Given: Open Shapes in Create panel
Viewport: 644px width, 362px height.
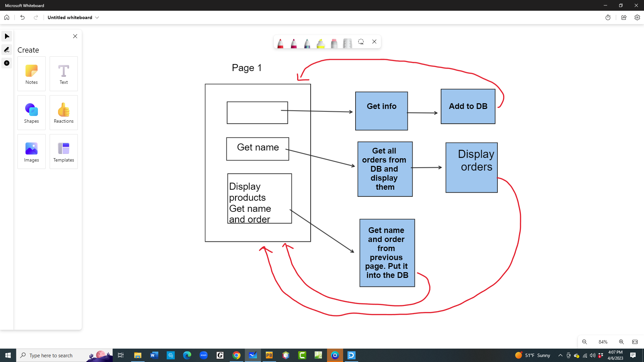Looking at the screenshot, I should coord(32,113).
